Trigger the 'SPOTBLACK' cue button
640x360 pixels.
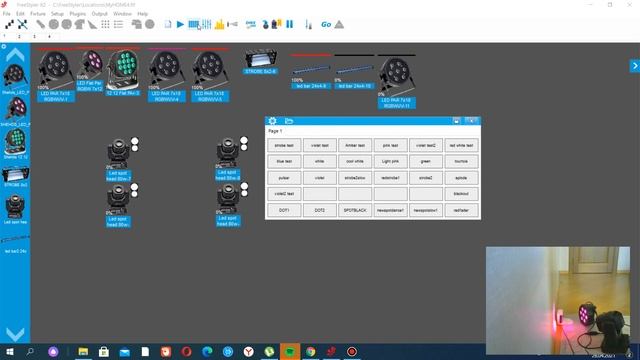355,210
